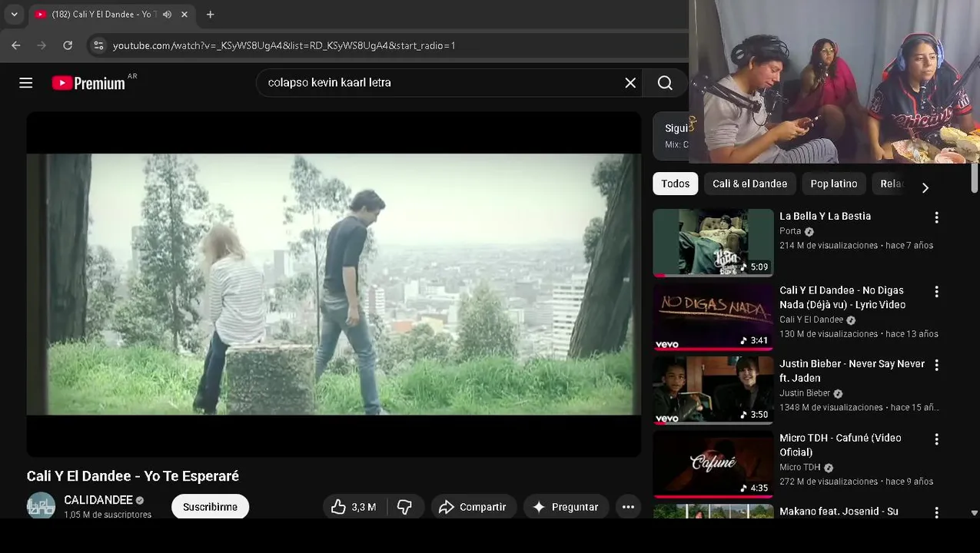Open options menu for Micro TDH Cafuné

point(936,439)
